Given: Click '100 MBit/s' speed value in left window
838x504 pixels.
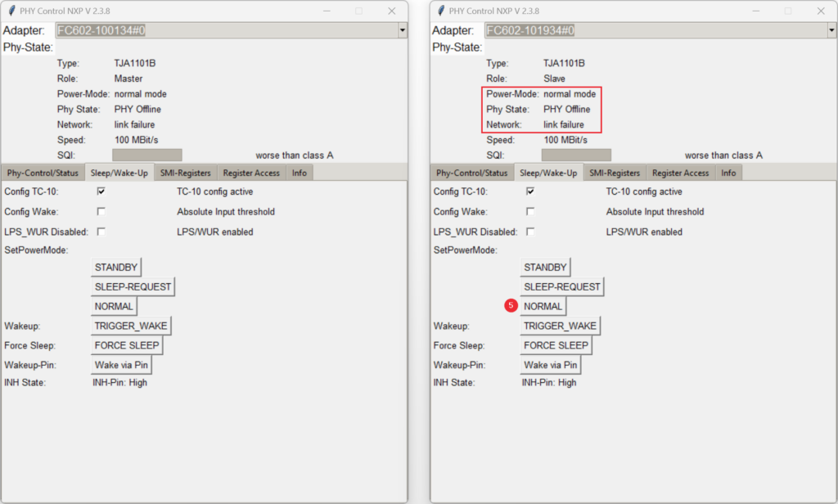Looking at the screenshot, I should coord(137,140).
